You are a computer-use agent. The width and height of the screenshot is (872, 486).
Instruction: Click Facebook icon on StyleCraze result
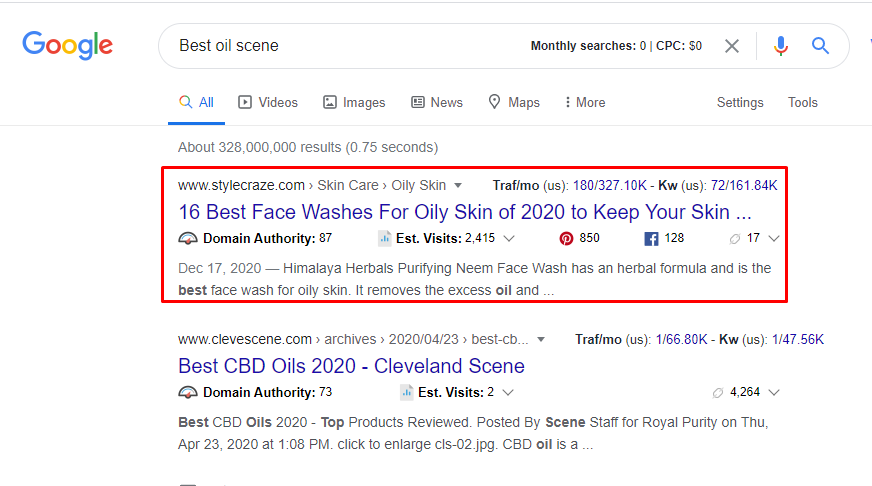point(651,239)
